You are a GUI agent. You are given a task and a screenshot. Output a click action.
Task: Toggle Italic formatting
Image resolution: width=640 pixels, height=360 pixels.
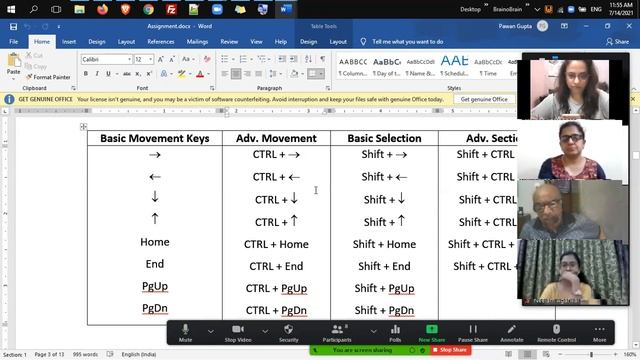coord(97,74)
